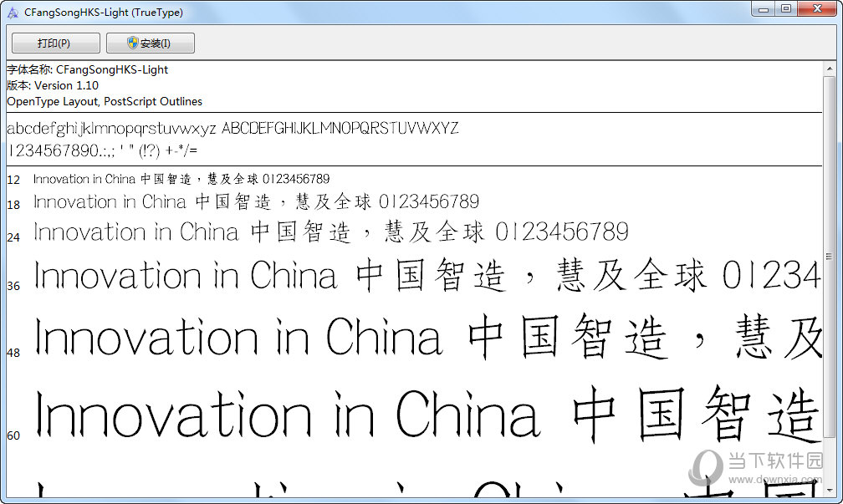Click the 18-point Innovation in China sample

pos(256,202)
